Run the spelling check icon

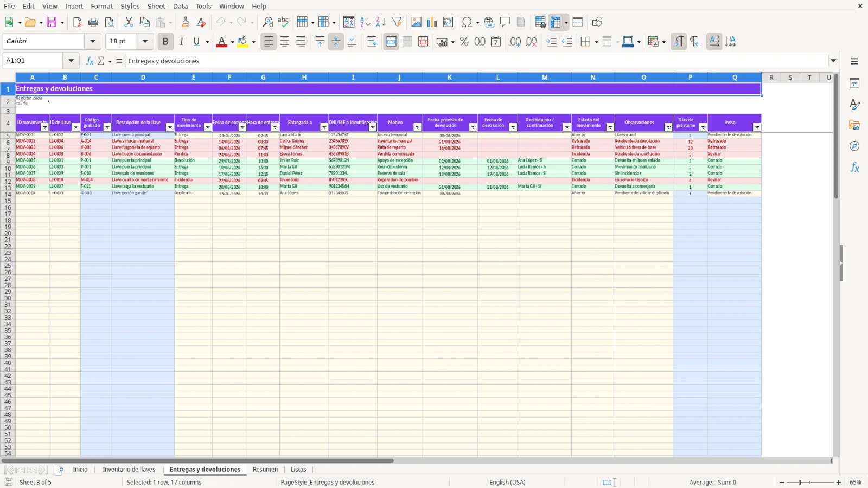click(x=283, y=22)
